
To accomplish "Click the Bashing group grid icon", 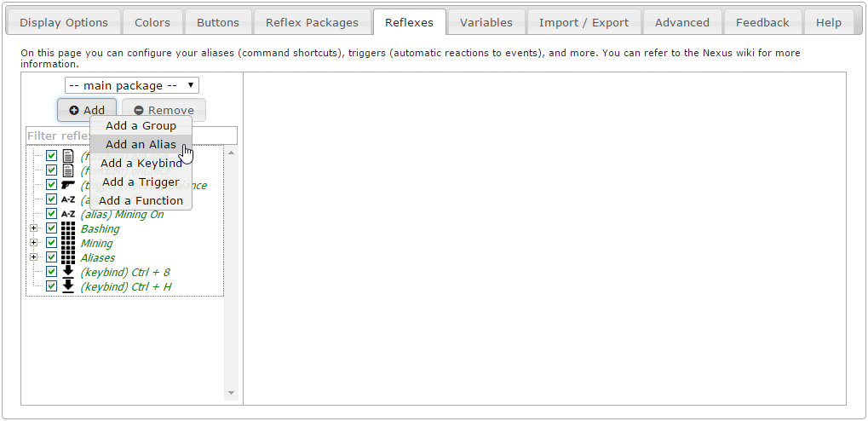I will tap(68, 228).
